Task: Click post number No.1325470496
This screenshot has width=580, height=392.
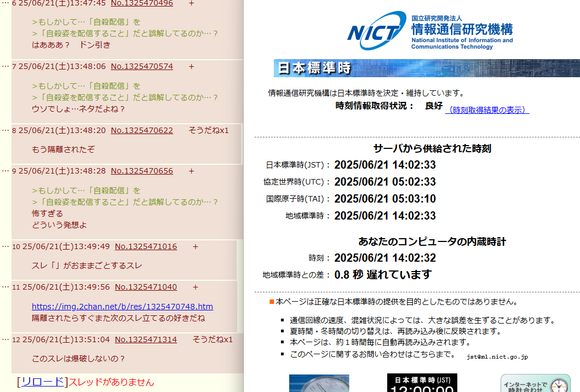Action: (x=142, y=3)
